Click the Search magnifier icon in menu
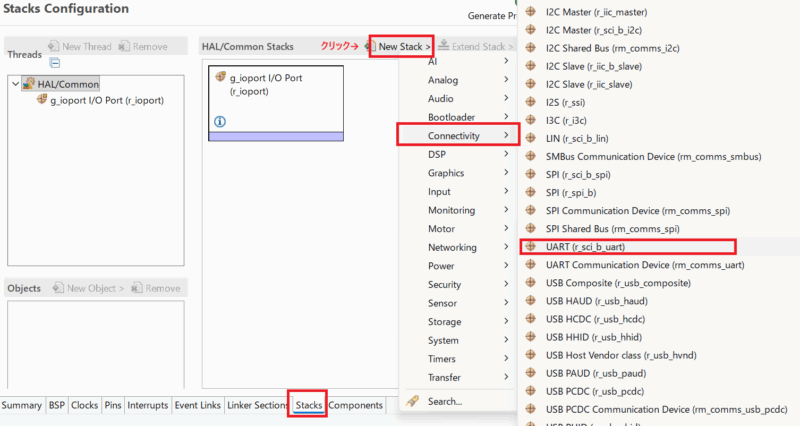 [x=413, y=401]
